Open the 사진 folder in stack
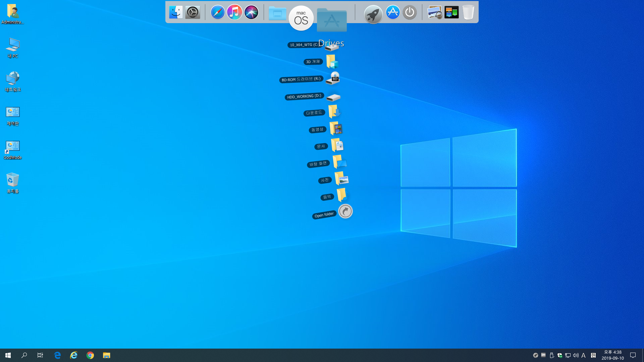The height and width of the screenshot is (362, 644). click(342, 179)
